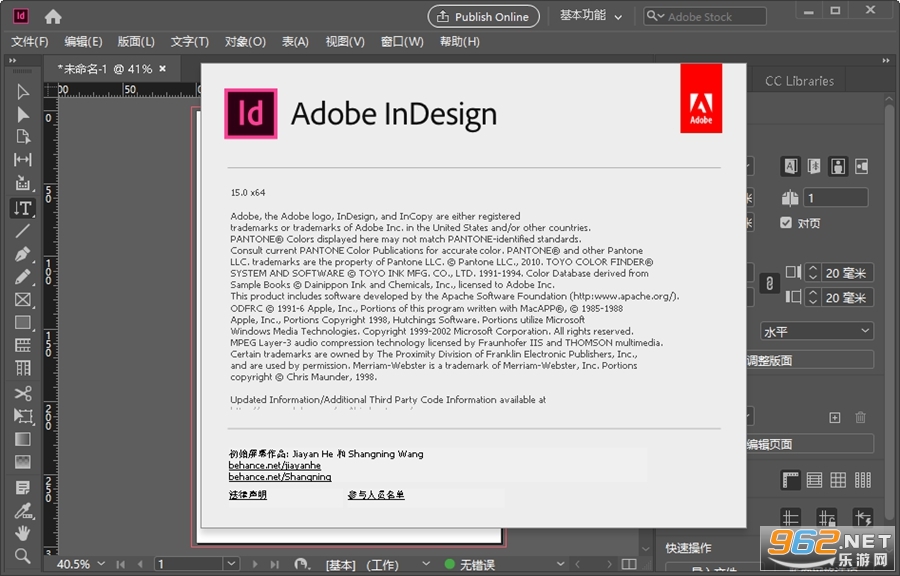Image resolution: width=900 pixels, height=576 pixels.
Task: Toggle the right-to-left binding button
Action: click(x=814, y=166)
